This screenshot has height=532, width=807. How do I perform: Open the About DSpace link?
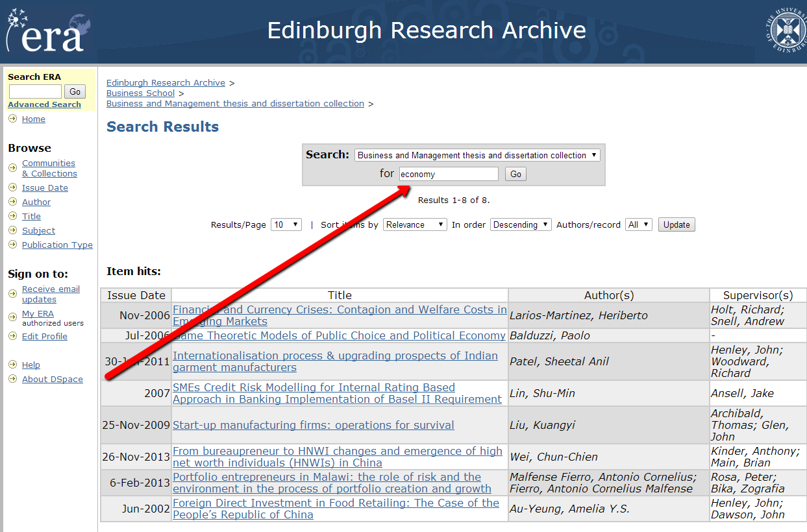click(53, 379)
